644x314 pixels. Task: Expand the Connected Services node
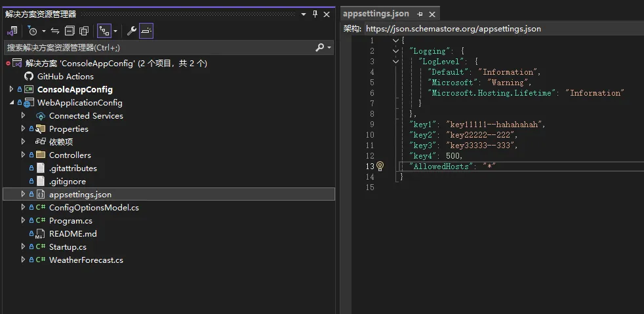coord(23,116)
